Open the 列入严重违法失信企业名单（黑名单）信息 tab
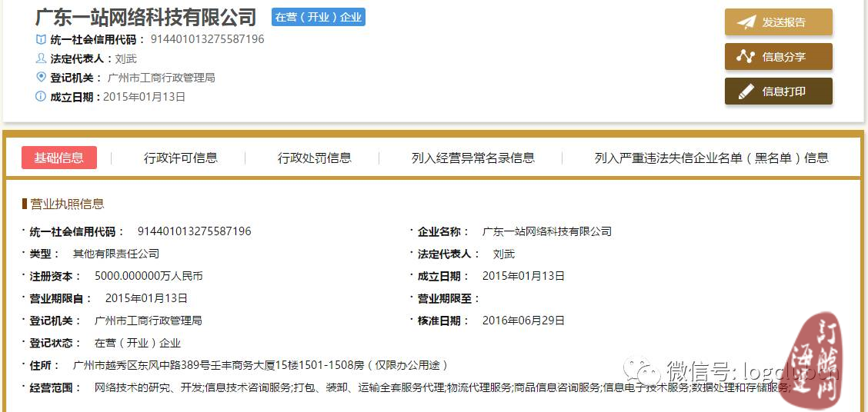Screen dimensions: 868x412 pos(711,158)
